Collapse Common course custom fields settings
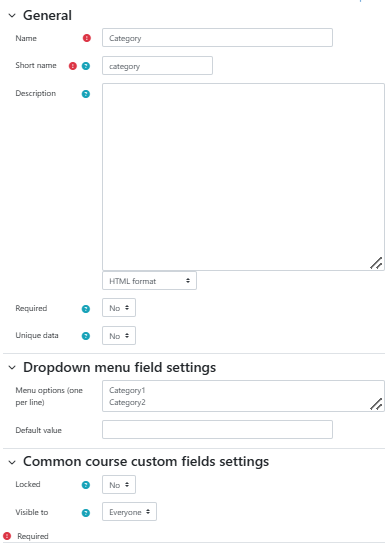 [x=12, y=462]
